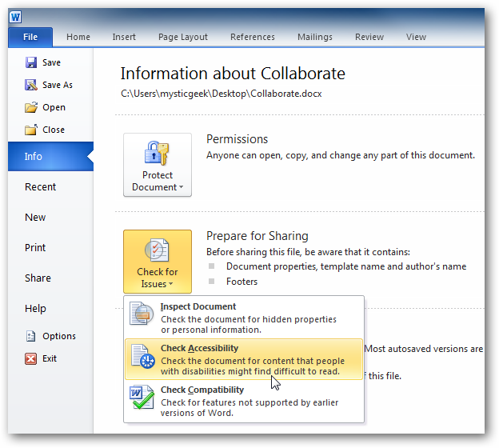Select the Mailings ribbon tab
The height and width of the screenshot is (448, 499).
(x=315, y=37)
